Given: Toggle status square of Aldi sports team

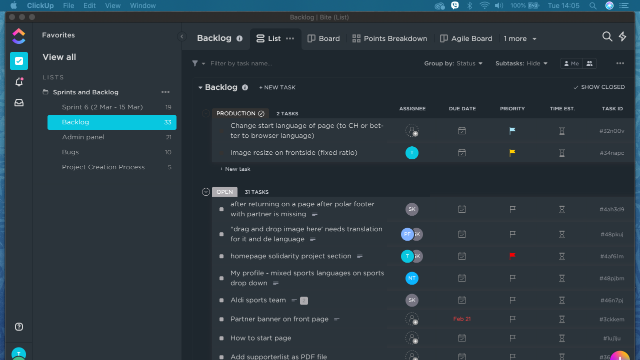Looking at the screenshot, I should coord(221,300).
